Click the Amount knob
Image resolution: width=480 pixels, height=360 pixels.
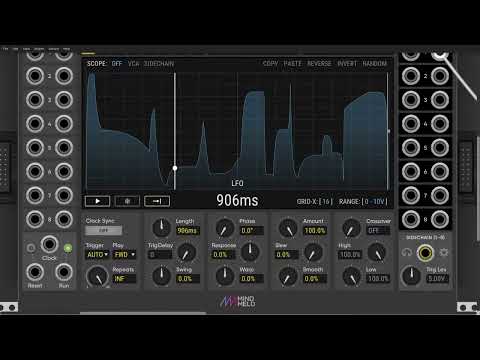[x=288, y=228]
